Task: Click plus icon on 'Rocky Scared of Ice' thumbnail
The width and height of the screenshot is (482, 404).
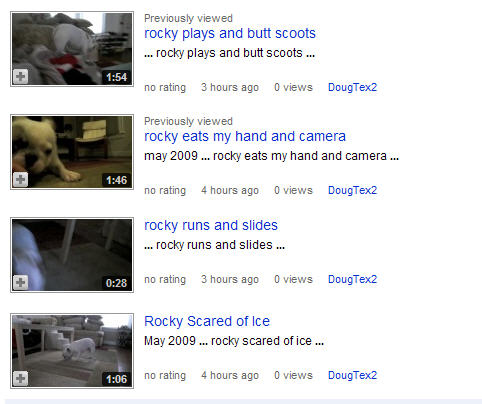Action: 20,379
